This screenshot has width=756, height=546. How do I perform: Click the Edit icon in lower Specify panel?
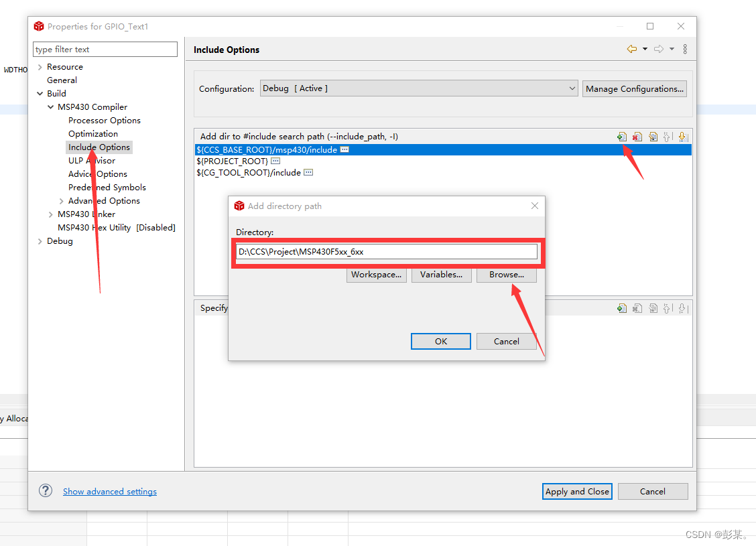653,308
